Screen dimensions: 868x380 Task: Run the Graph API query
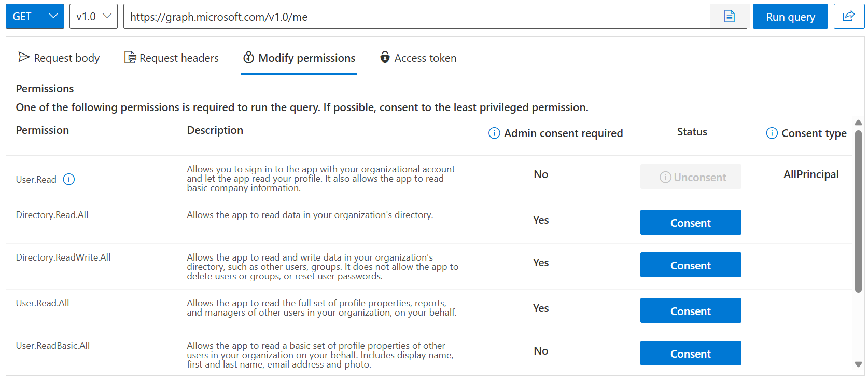pos(790,16)
